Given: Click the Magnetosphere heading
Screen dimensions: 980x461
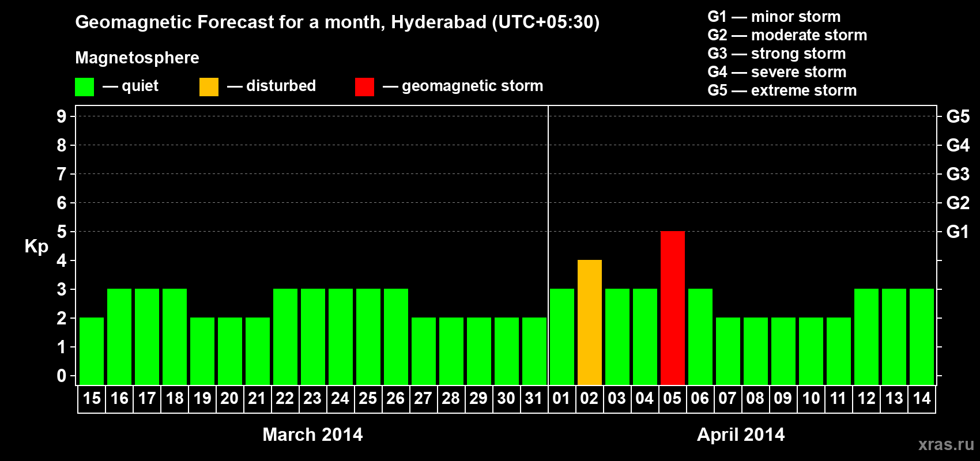Looking at the screenshot, I should [137, 58].
